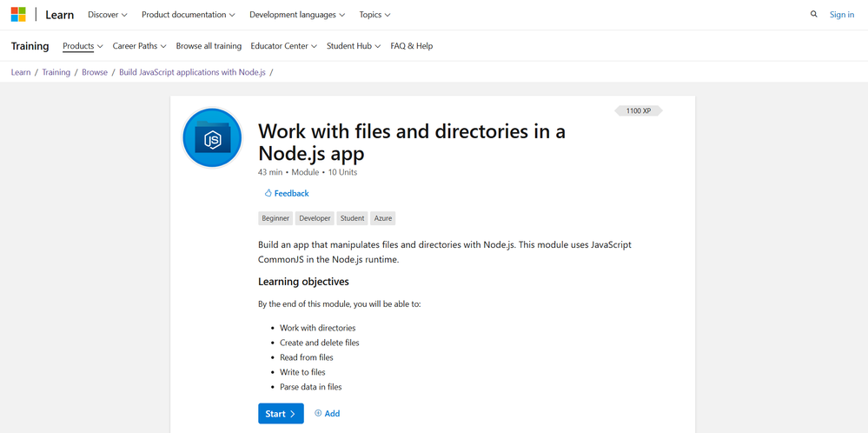Start the Node.js files module

coord(281,414)
